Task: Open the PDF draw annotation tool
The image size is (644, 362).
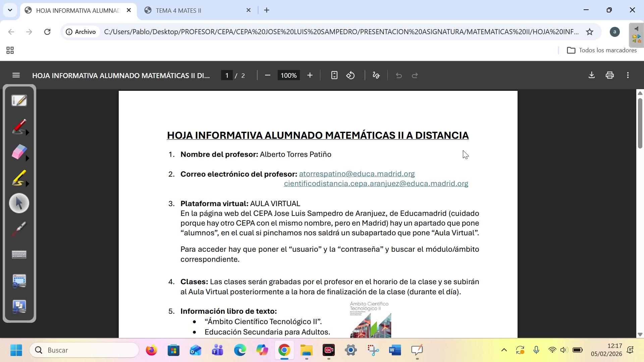Action: coord(376,75)
